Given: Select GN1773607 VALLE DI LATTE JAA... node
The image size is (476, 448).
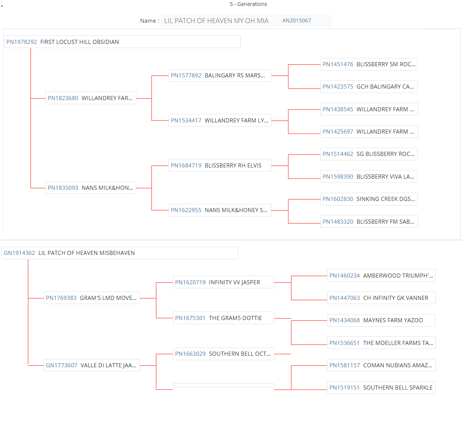Looking at the screenshot, I should click(92, 365).
